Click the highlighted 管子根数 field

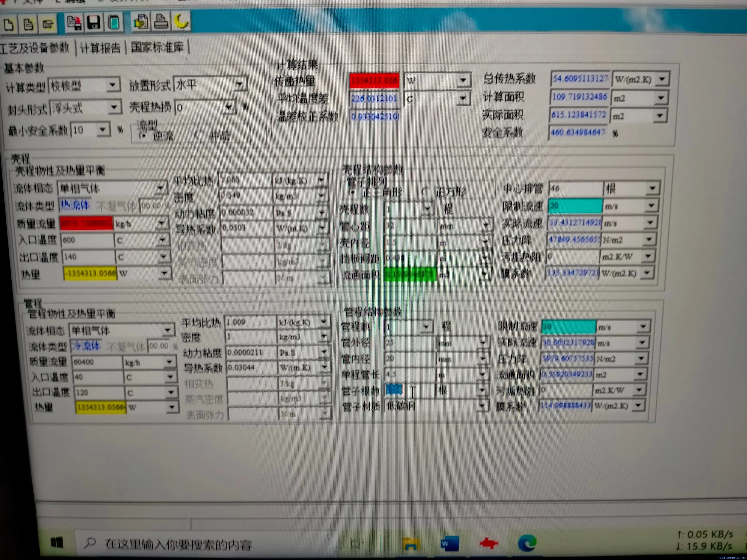[410, 390]
